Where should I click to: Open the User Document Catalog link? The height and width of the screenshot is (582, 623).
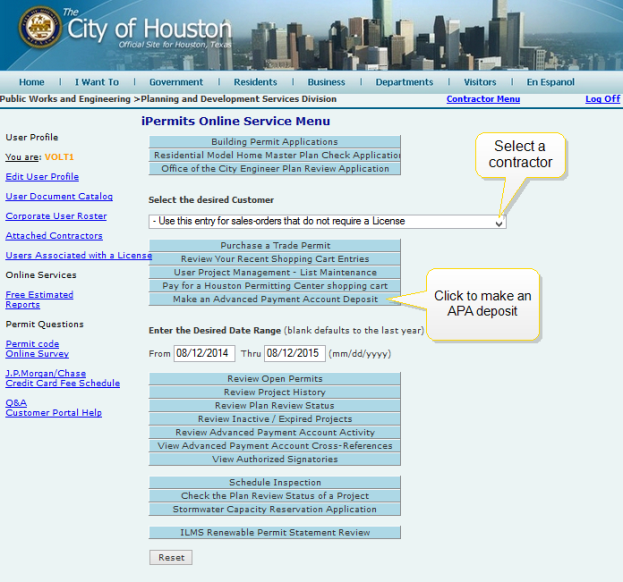(x=59, y=196)
